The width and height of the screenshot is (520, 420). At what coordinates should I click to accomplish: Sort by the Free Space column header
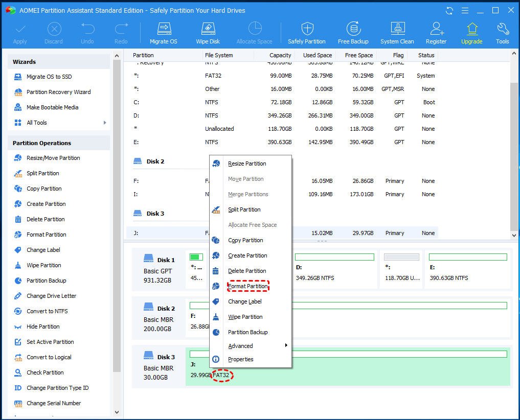[359, 55]
